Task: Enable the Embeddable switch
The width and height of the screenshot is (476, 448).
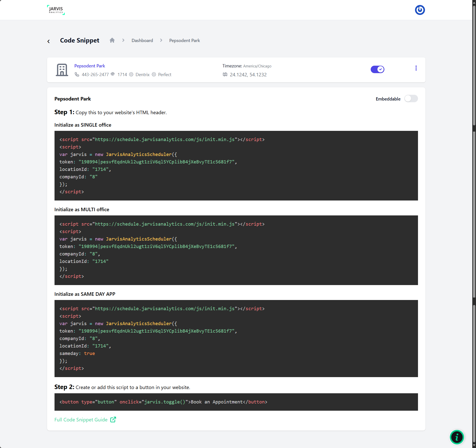Action: point(411,99)
